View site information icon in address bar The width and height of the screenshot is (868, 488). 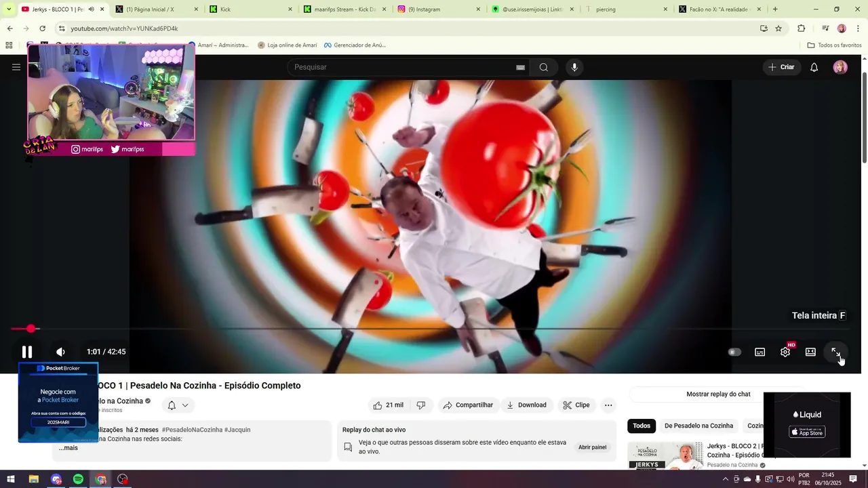tap(62, 28)
